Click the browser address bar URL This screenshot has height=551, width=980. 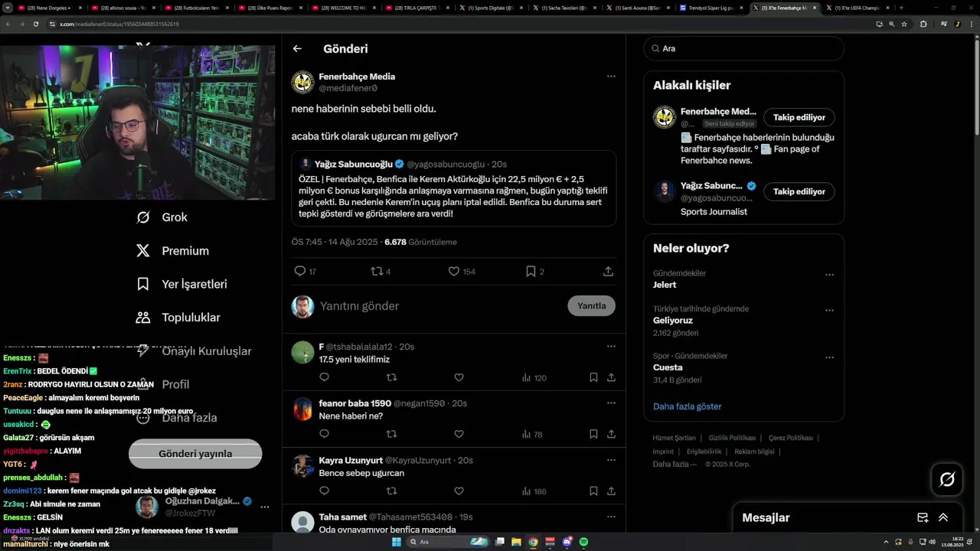(119, 24)
